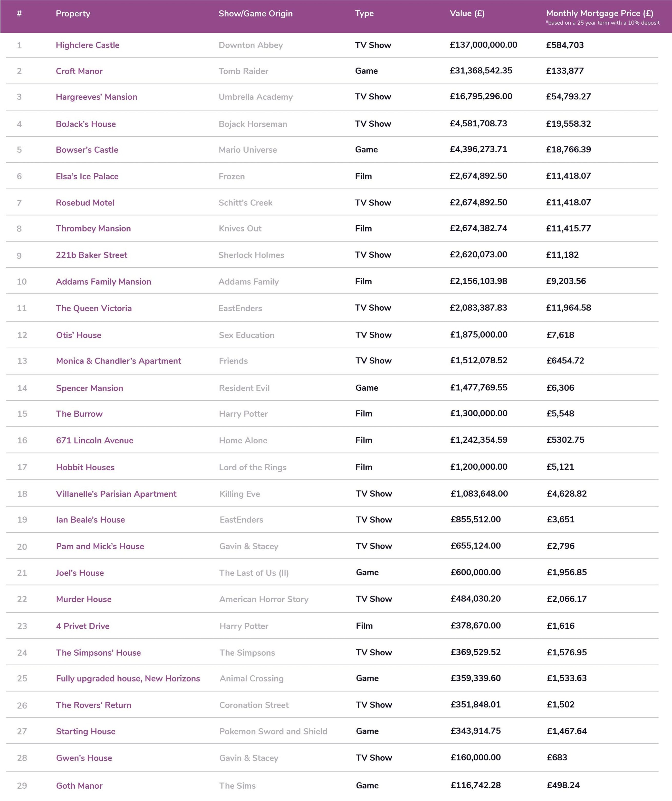Click the Monthly Mortgage Price header

600,13
